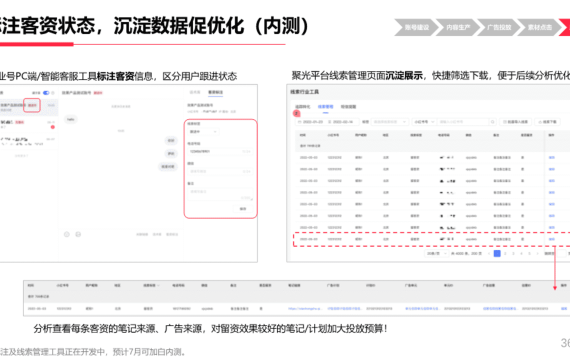
Task: Click the WeChat input field in the annotation form
Action: pos(220,171)
